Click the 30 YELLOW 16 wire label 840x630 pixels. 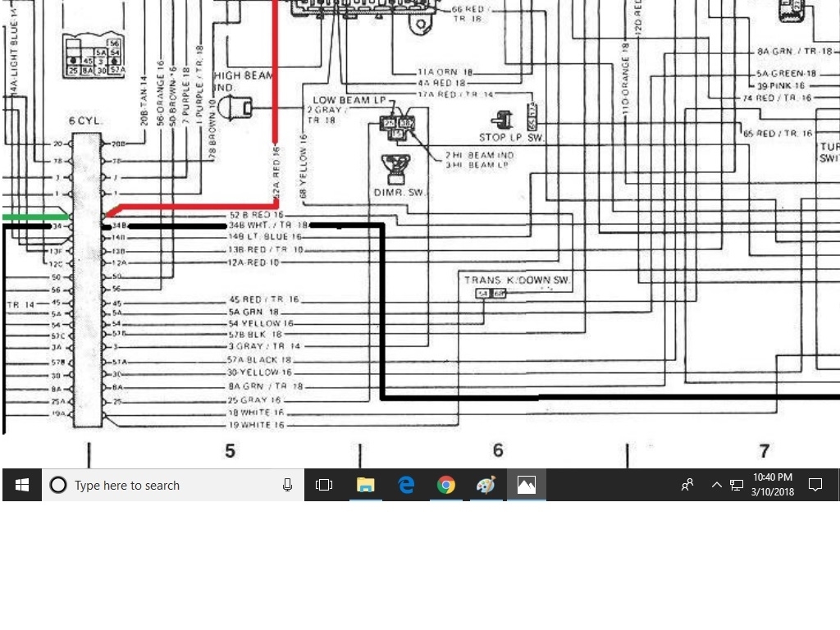[260, 372]
